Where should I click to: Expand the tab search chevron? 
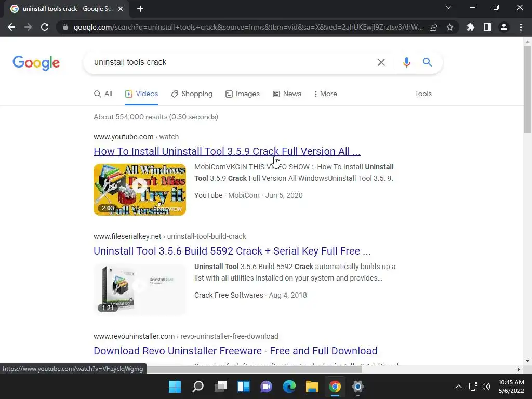coord(448,7)
